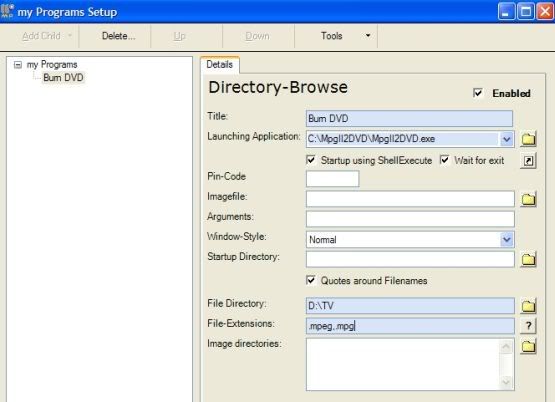555x402 pixels.
Task: Collapse my Programs tree node
Action: click(x=18, y=65)
